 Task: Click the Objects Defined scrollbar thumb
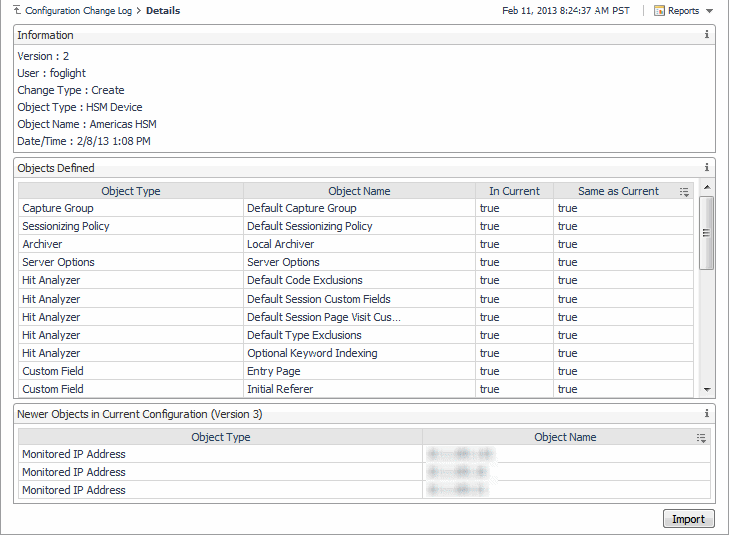click(706, 233)
